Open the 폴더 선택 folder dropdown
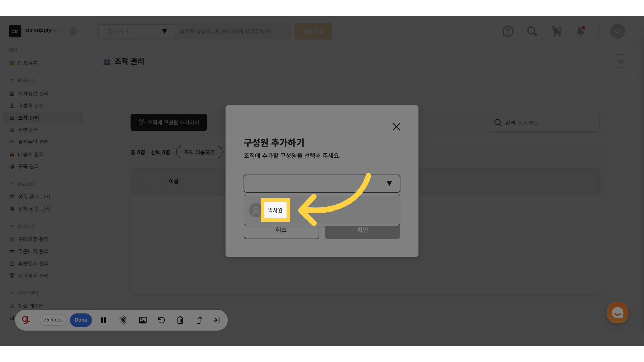The image size is (644, 362). [x=137, y=32]
